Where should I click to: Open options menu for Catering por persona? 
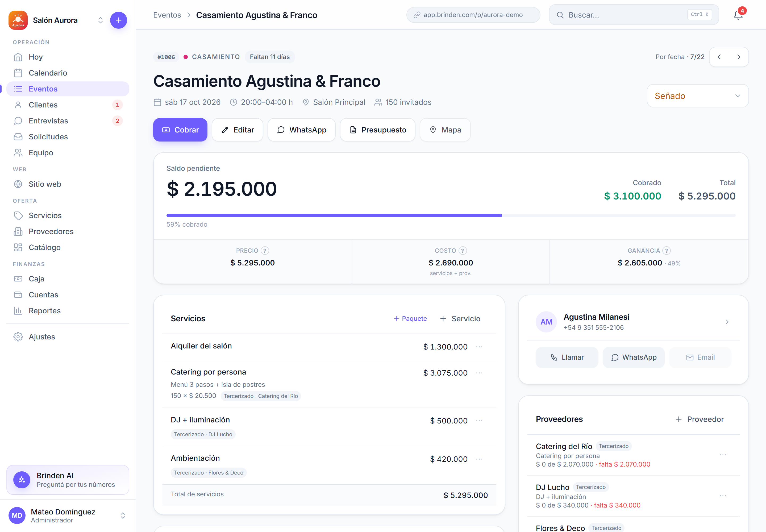point(479,373)
